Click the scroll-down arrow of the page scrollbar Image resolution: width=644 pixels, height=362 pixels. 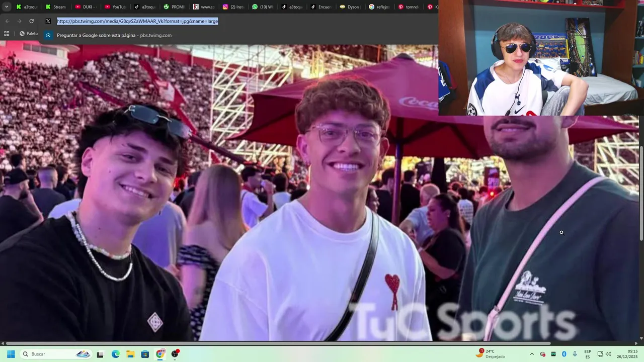[641, 338]
